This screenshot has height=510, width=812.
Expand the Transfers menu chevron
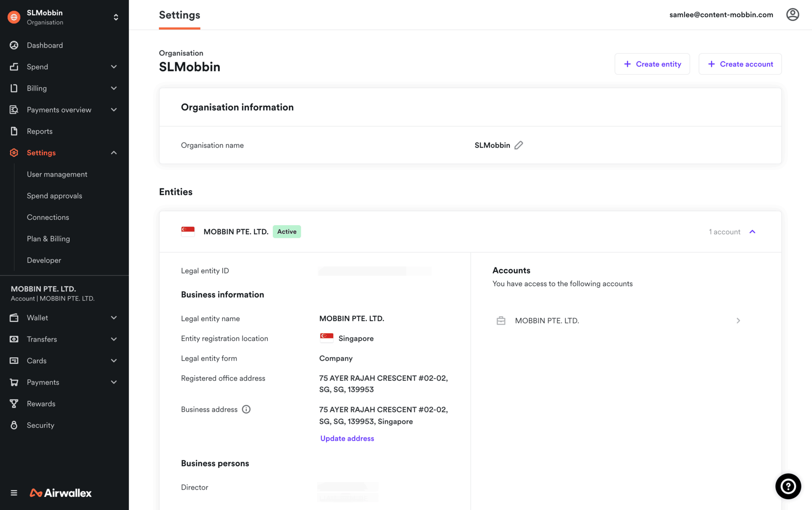point(114,339)
